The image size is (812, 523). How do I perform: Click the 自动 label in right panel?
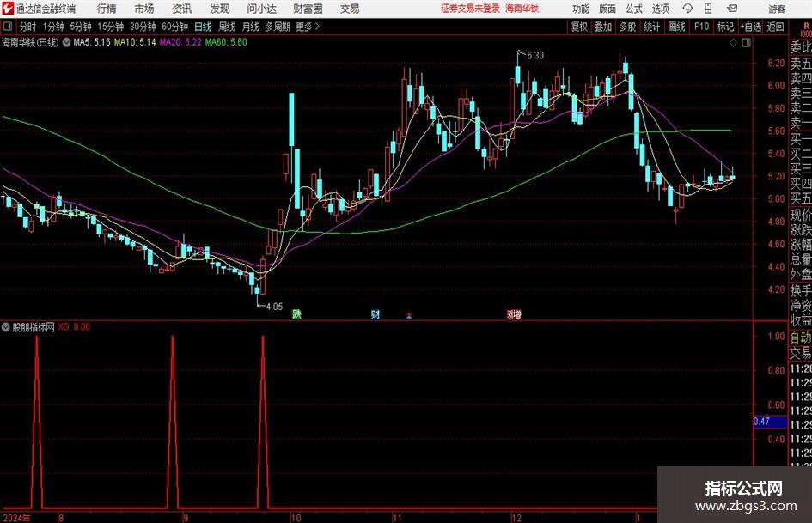[801, 338]
